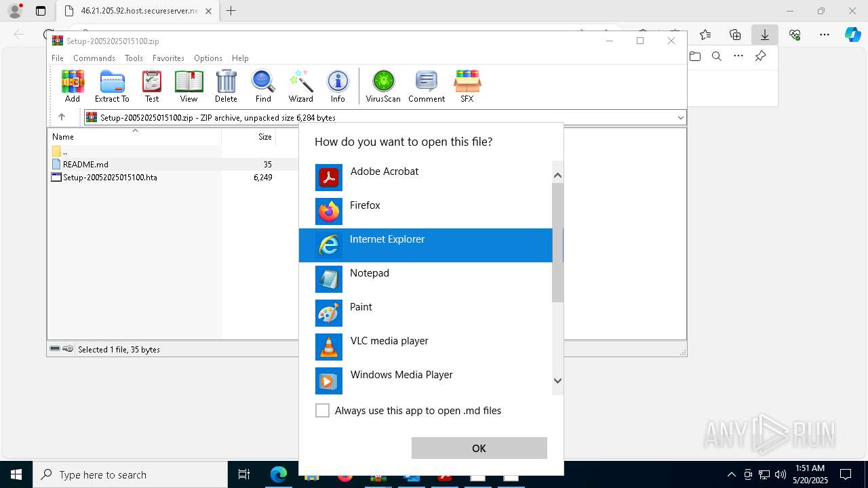Open the Options menu

pos(208,58)
